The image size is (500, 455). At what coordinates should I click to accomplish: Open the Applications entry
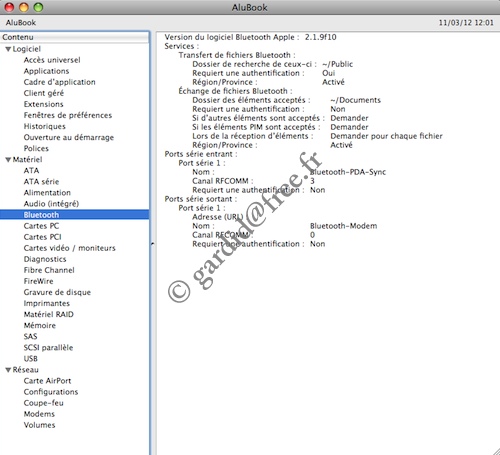point(46,71)
